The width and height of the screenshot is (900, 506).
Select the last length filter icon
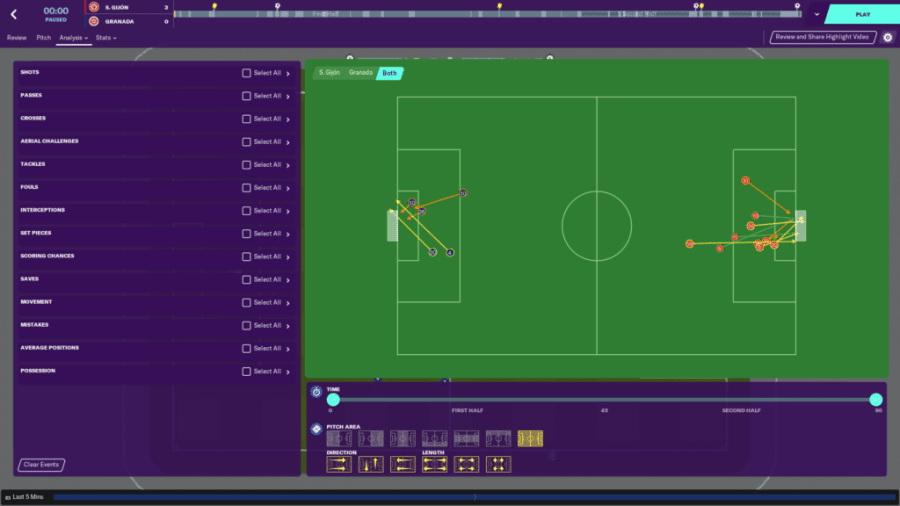point(498,464)
